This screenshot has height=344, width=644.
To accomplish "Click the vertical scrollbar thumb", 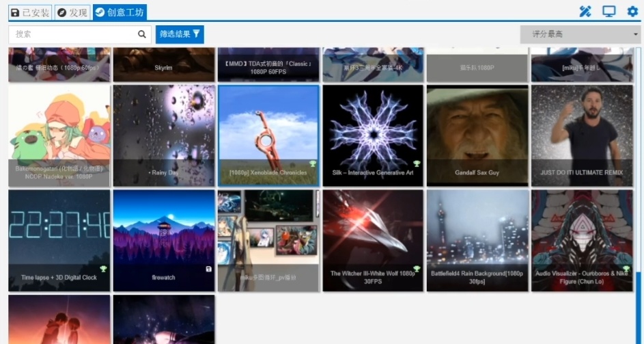I will coord(639,308).
